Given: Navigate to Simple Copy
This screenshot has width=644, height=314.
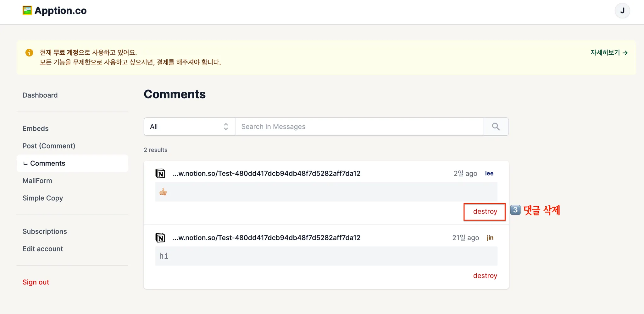Looking at the screenshot, I should 43,198.
